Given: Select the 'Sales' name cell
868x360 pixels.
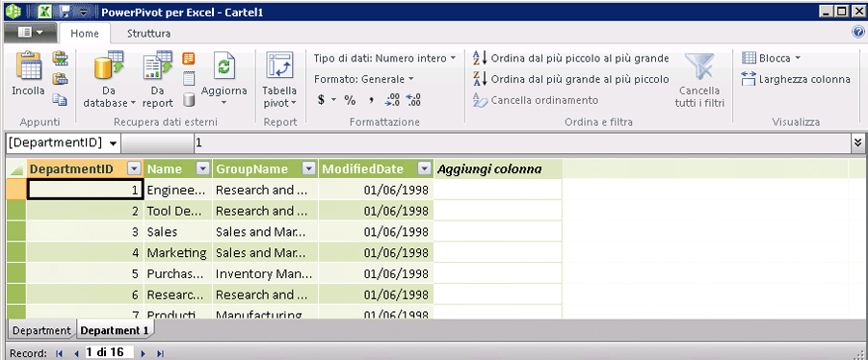Looking at the screenshot, I should click(177, 232).
